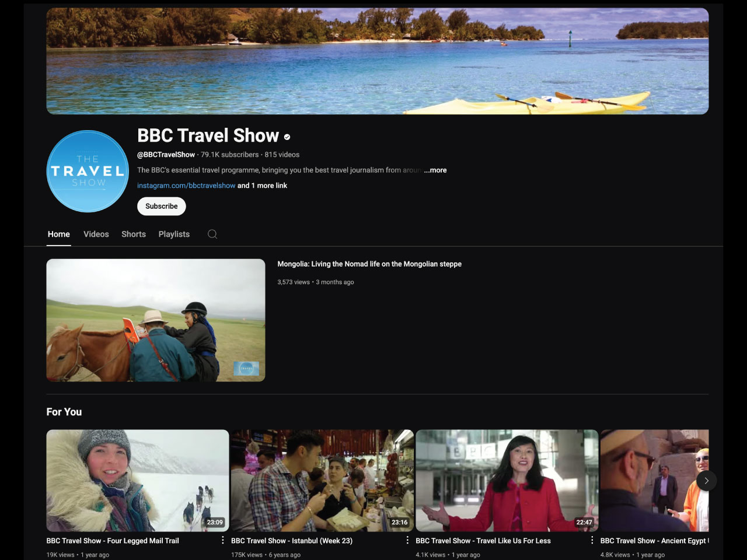747x560 pixels.
Task: Expand channel description with ...more
Action: 435,170
